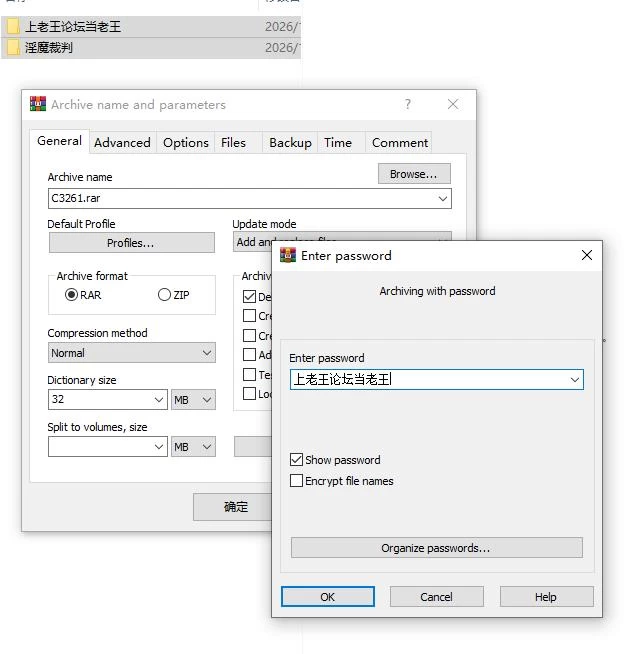Open the Options tab

pyautogui.click(x=186, y=143)
